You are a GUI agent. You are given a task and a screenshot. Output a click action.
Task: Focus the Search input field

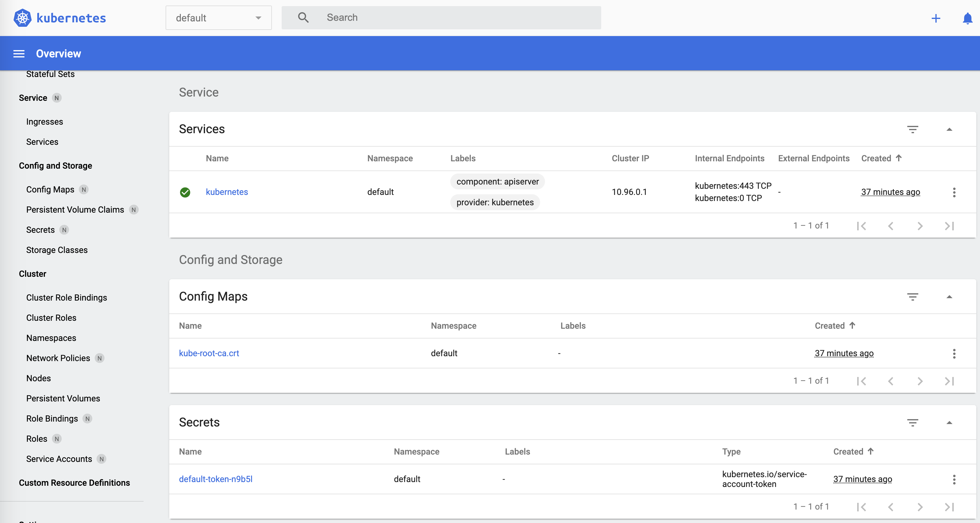[x=441, y=17]
